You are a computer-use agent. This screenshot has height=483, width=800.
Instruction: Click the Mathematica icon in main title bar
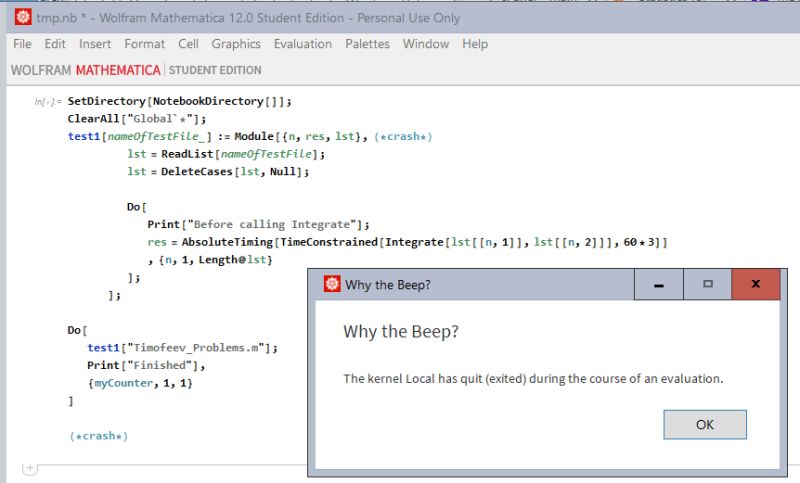click(x=23, y=17)
